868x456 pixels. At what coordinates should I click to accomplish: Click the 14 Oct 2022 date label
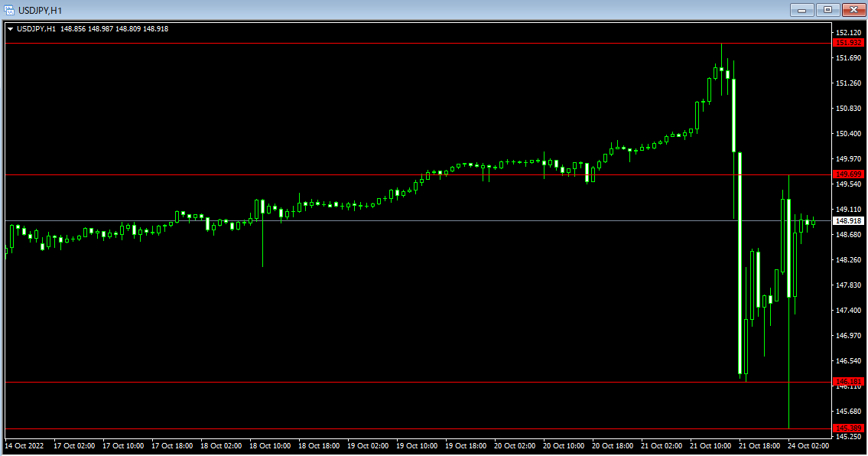pyautogui.click(x=24, y=446)
